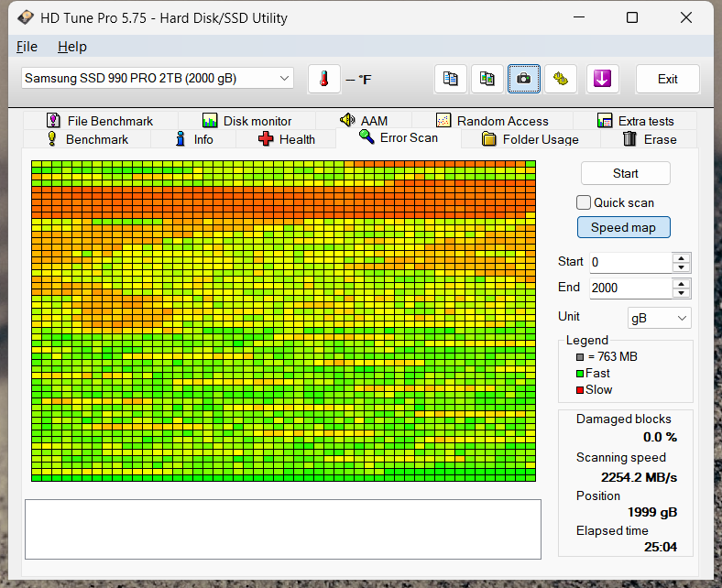Open the Random Access tab

(x=492, y=121)
